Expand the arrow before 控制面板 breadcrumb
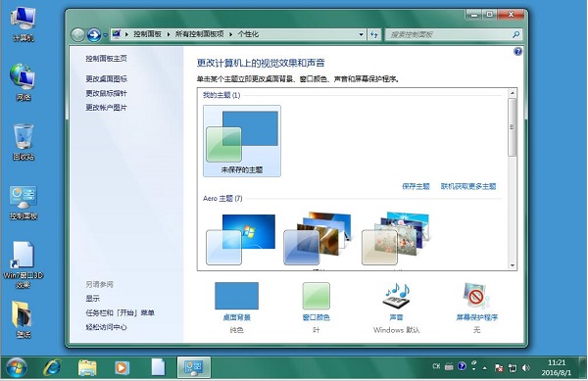This screenshot has height=381, width=588. [126, 34]
